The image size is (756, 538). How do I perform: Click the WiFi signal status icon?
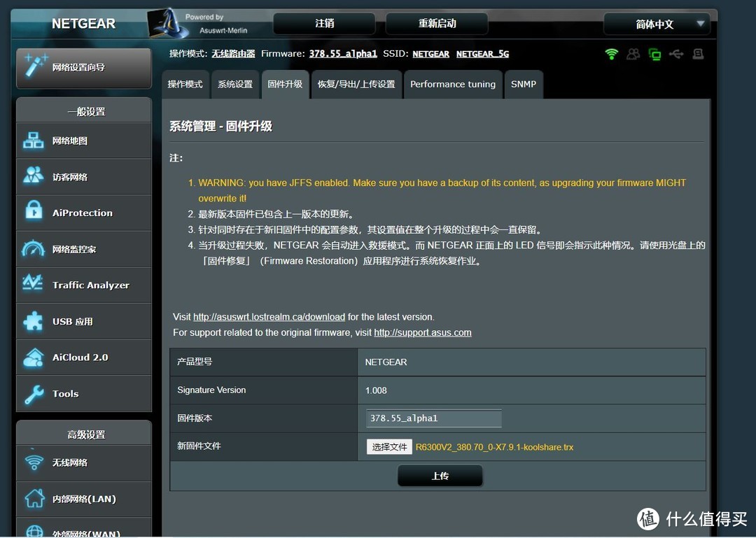(612, 54)
